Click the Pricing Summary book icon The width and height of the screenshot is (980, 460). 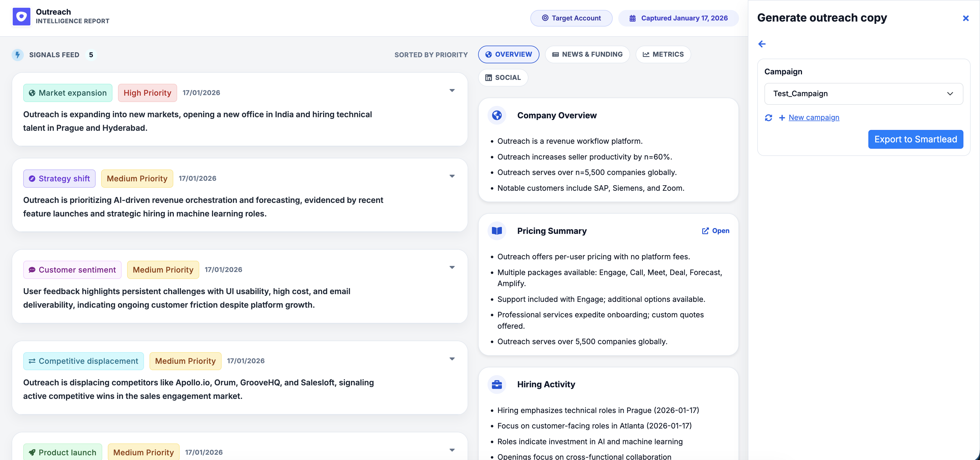click(497, 231)
